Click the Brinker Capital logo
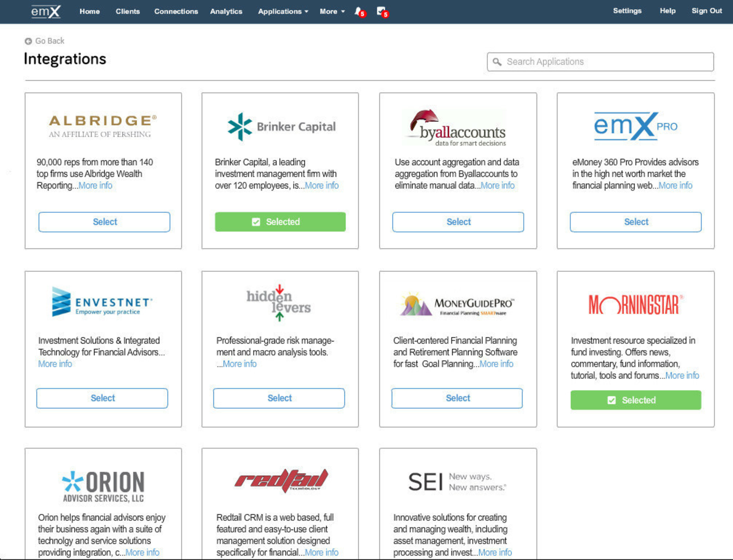Screen dimensions: 733x560 click(282, 127)
